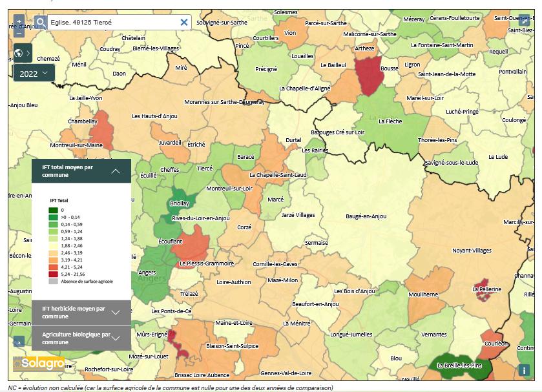Select the Baugé-en-Anjou commune on the map

365,216
